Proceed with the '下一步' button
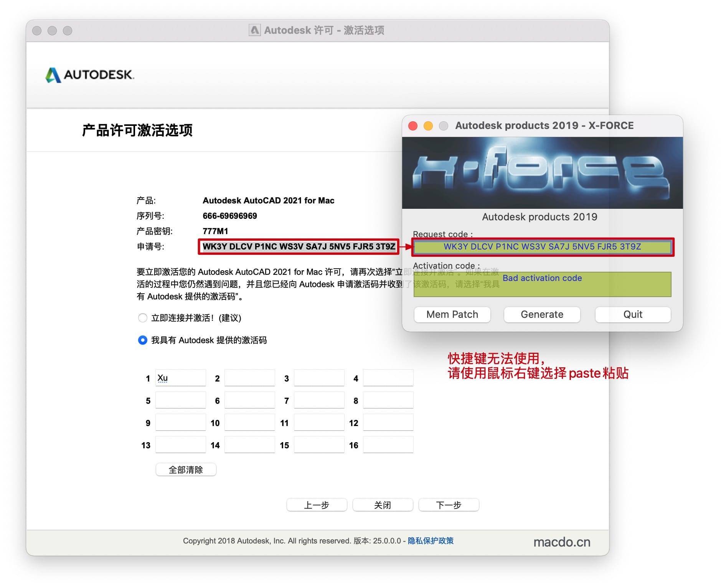 tap(449, 505)
